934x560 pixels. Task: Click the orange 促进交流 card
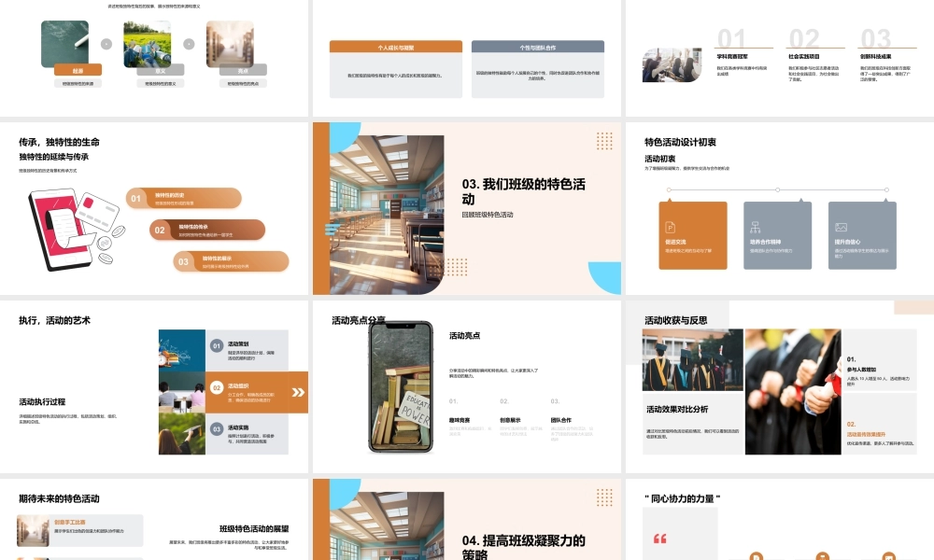click(693, 235)
